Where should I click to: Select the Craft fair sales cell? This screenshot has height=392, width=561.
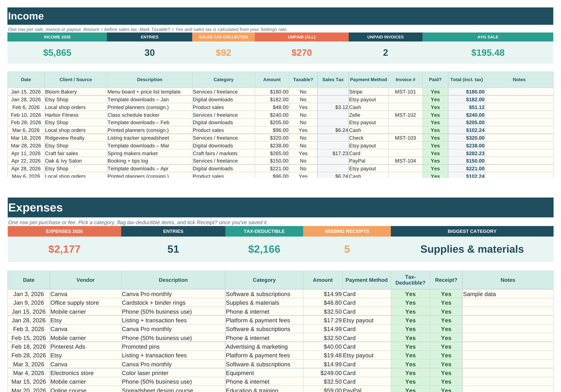click(76, 153)
